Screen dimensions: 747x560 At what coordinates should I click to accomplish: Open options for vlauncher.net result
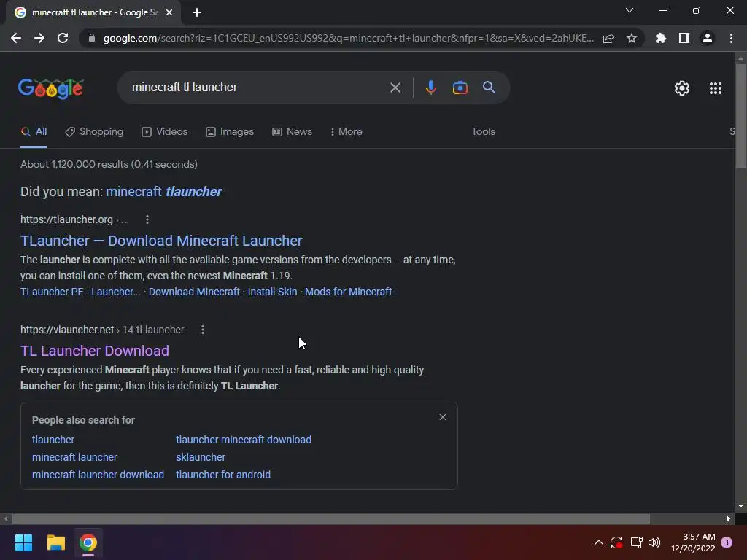click(x=203, y=330)
